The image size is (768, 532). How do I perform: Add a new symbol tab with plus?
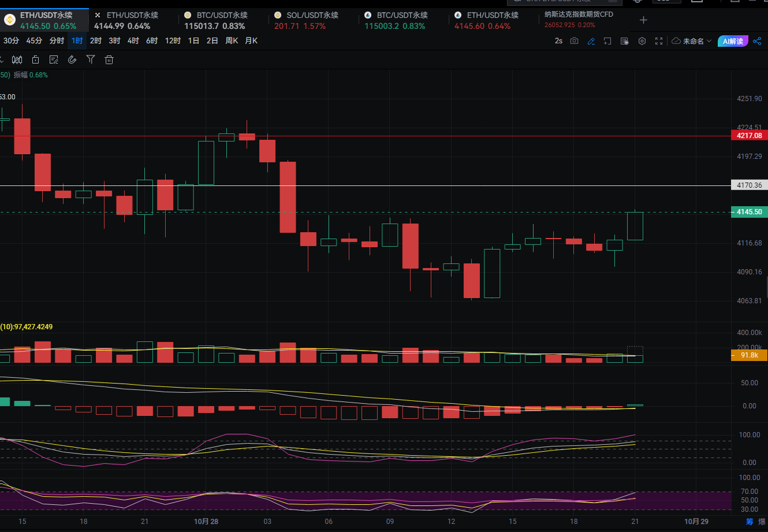coord(643,20)
